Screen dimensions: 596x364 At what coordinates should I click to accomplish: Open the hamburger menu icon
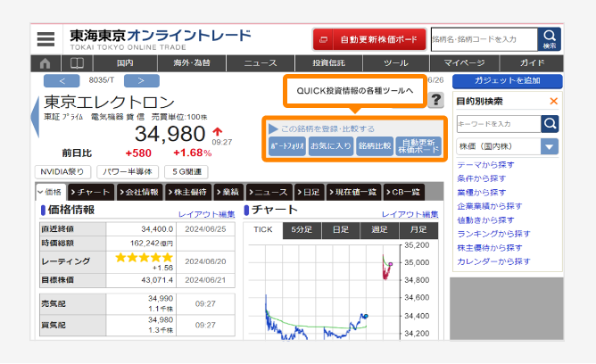pyautogui.click(x=46, y=38)
